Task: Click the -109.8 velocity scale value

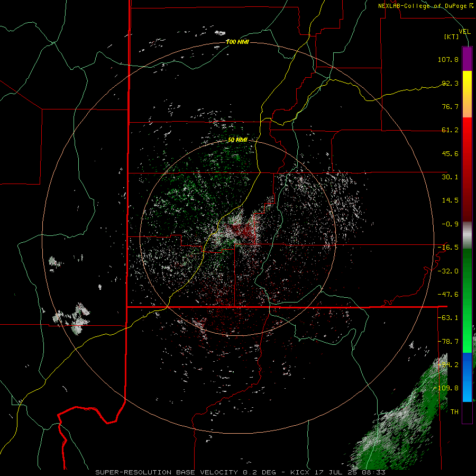Action: pyautogui.click(x=446, y=388)
